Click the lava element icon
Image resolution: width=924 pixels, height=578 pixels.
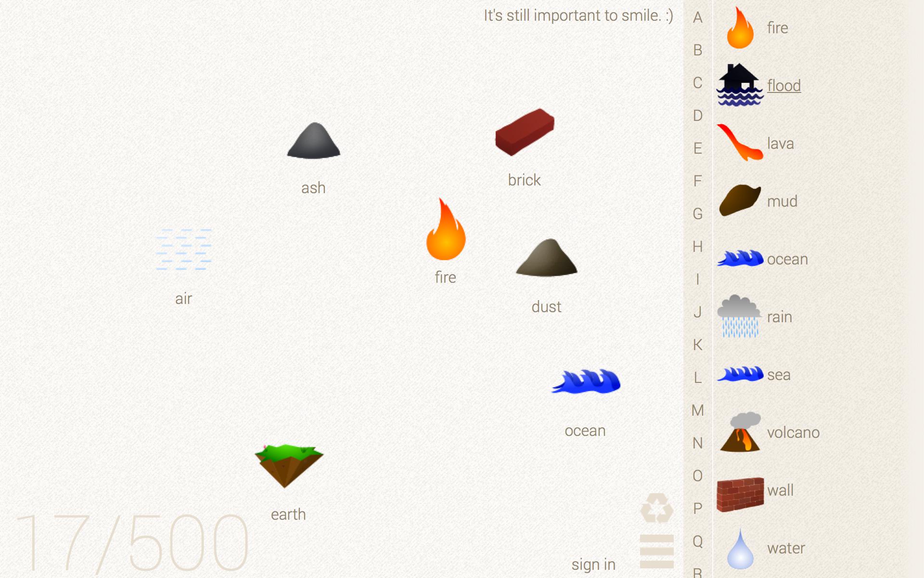tap(740, 143)
